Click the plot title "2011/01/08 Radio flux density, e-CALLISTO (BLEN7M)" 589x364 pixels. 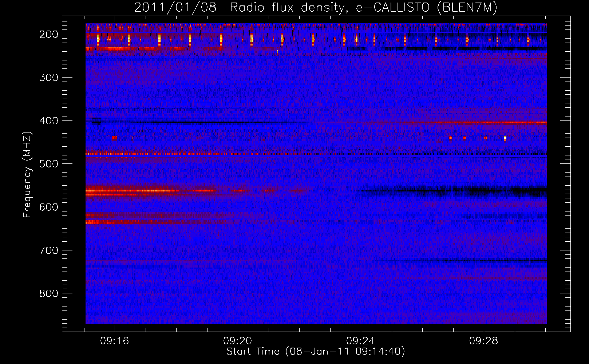(x=316, y=7)
